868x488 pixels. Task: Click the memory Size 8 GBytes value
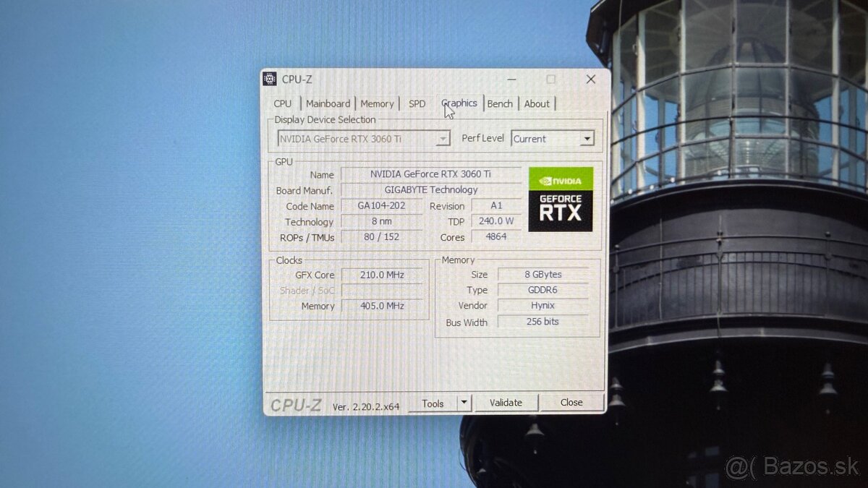pyautogui.click(x=543, y=275)
